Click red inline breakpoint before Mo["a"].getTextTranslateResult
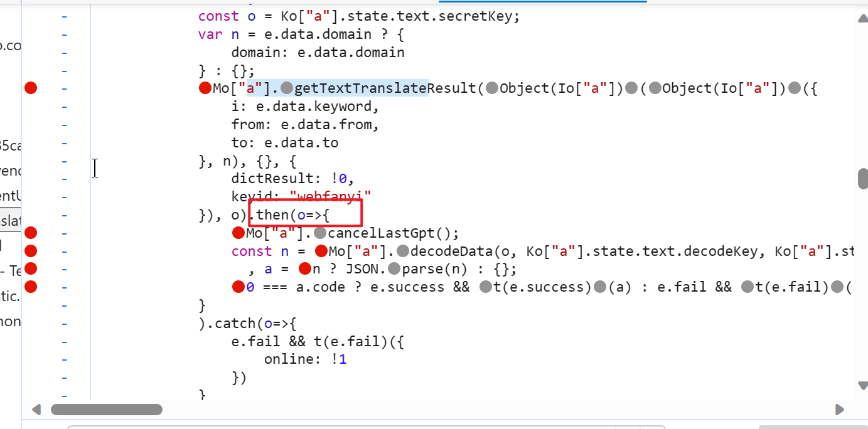Screen dimensions: 868x429 pyautogui.click(x=205, y=88)
